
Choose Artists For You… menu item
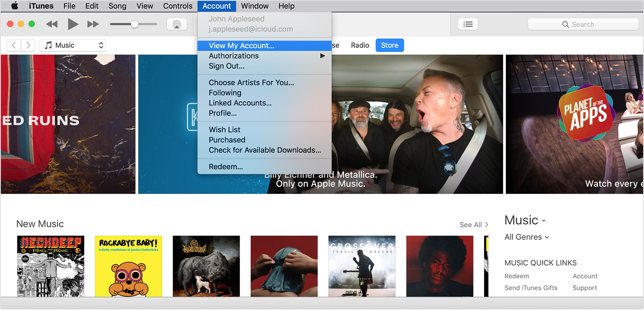click(x=264, y=82)
